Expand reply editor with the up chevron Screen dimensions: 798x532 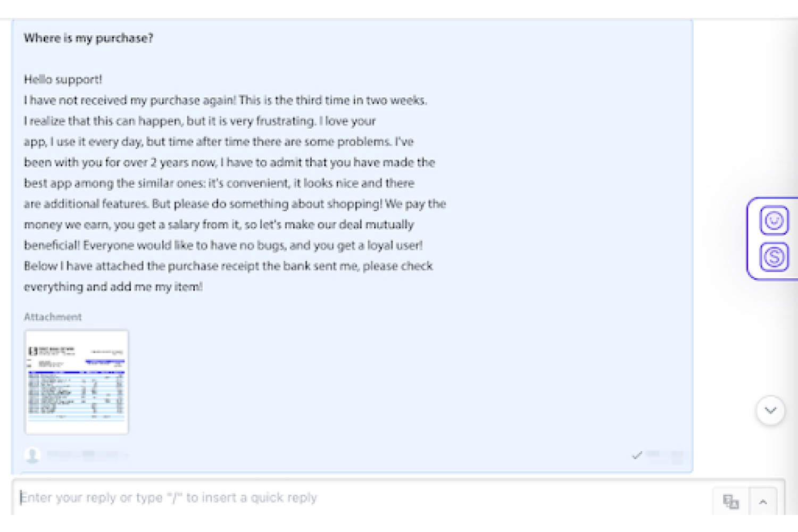[763, 502]
